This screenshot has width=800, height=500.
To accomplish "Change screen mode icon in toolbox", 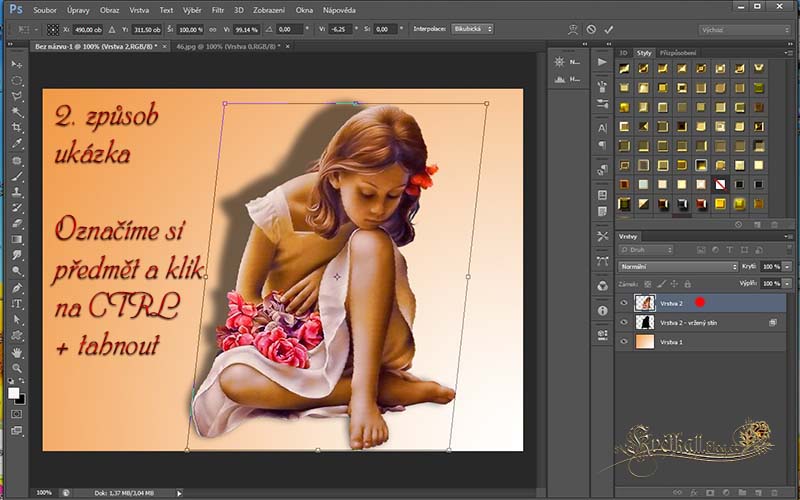I will [x=17, y=431].
